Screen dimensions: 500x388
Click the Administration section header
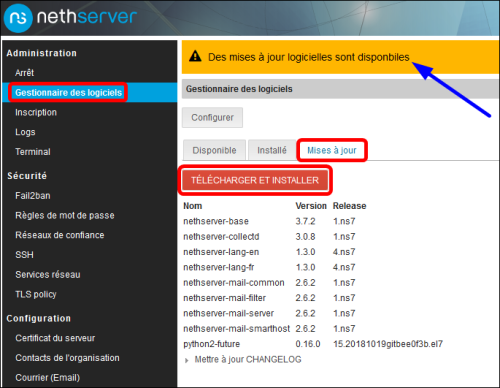coord(42,53)
